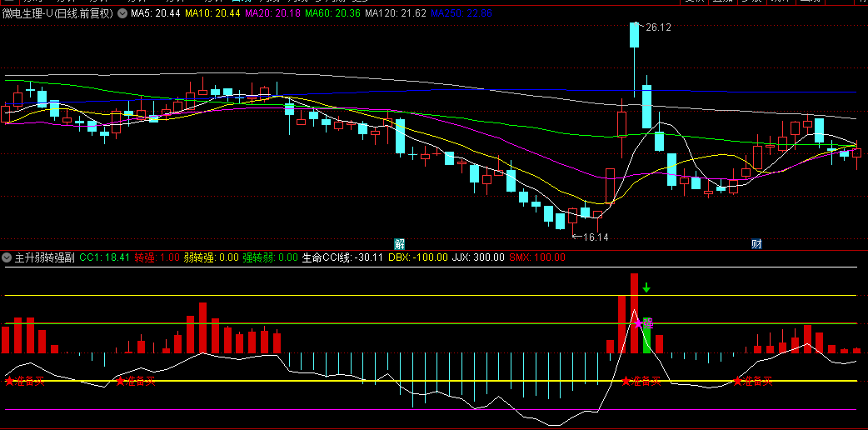Click the 生命CCI线: -30.11 value
This screenshot has width=868, height=430.
(x=343, y=257)
